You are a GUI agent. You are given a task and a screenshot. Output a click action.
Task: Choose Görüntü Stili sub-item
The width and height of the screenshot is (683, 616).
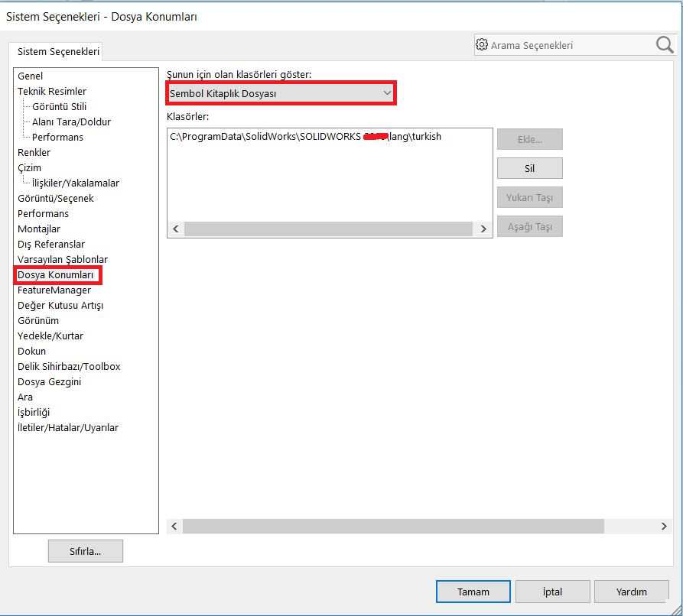point(59,106)
